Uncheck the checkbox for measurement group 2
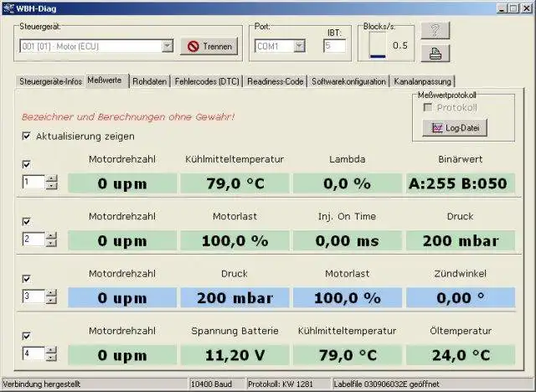 tap(26, 222)
